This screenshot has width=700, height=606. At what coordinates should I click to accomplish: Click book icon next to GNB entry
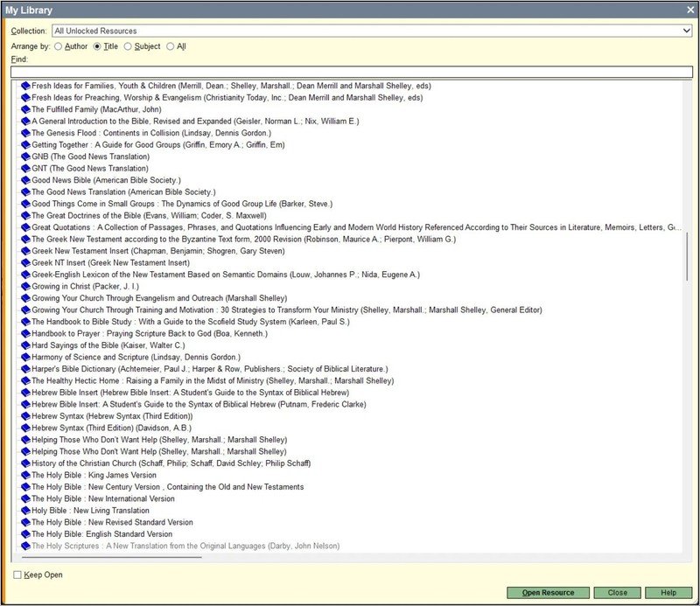click(x=25, y=157)
